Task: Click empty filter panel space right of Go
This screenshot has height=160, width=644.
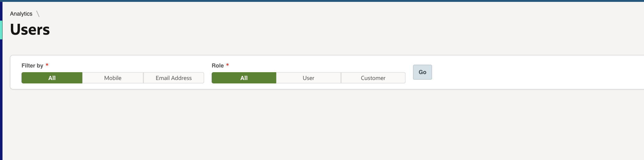Action: point(536,72)
